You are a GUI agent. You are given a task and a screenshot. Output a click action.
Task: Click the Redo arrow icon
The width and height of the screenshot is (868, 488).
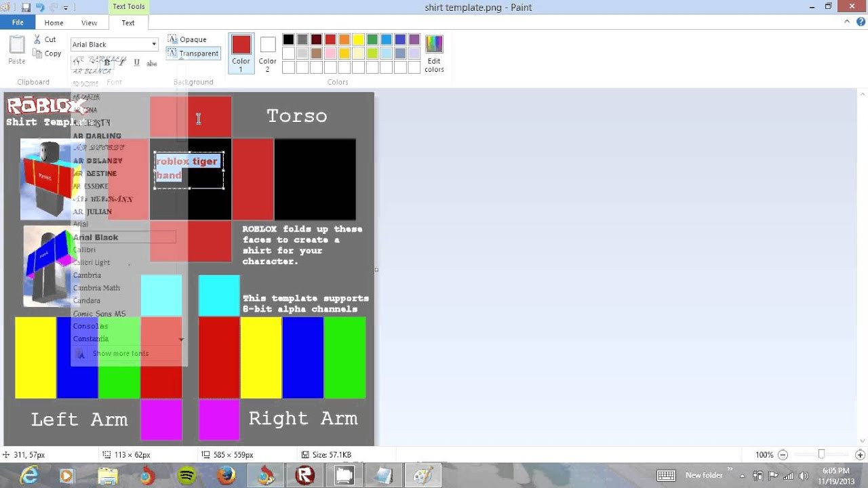tap(53, 7)
